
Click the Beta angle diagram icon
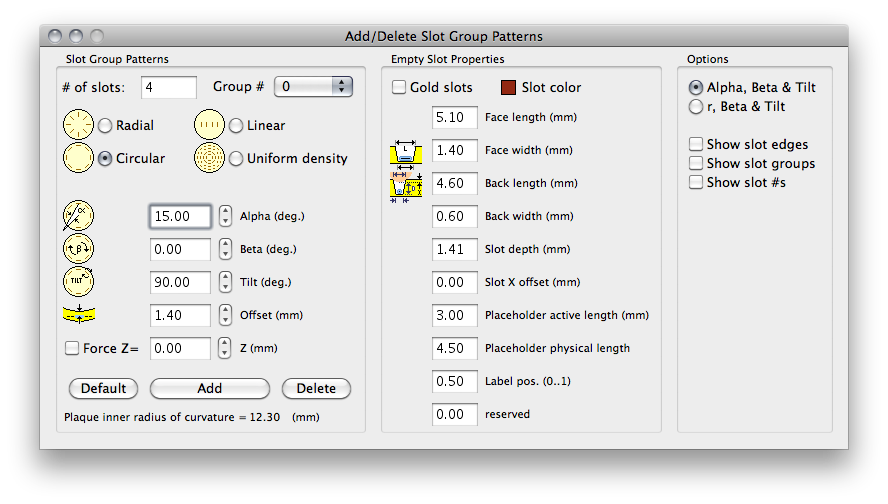[x=78, y=249]
